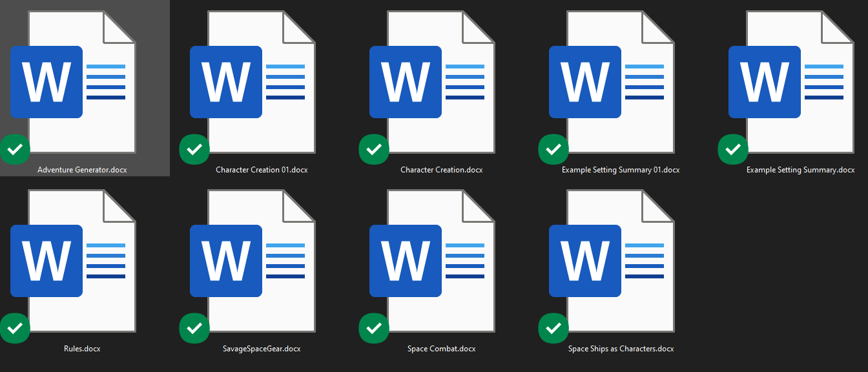Click the file name 'Example Setting Summary.docx'

tap(801, 170)
